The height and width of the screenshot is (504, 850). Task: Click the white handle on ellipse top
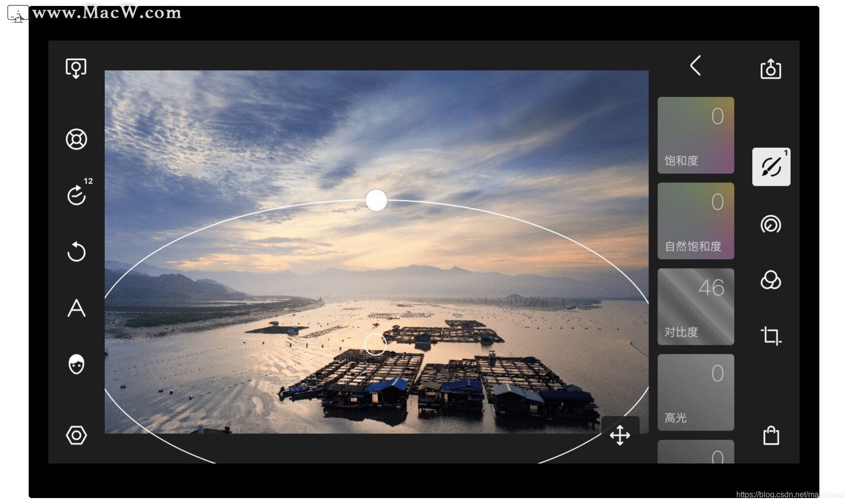(376, 200)
